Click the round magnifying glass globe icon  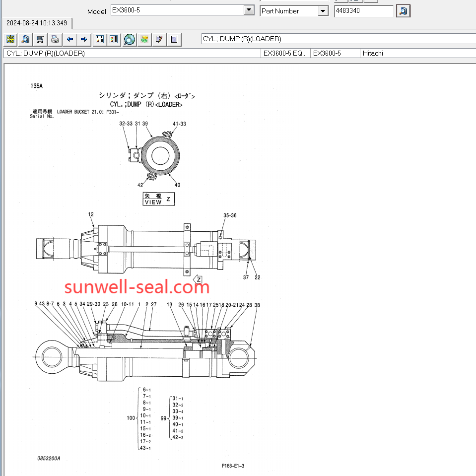click(x=130, y=39)
